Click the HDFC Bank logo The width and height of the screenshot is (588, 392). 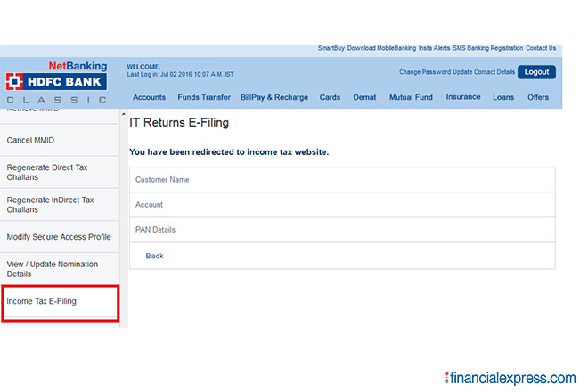[x=55, y=82]
